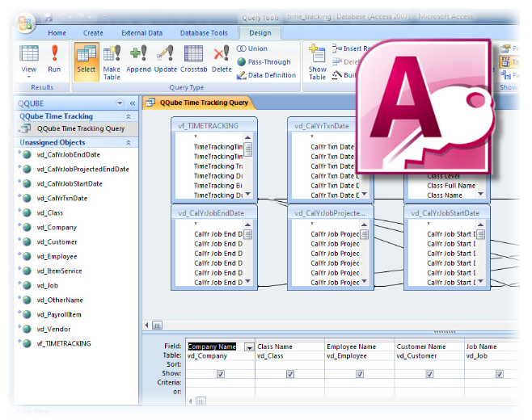Select vd_Class in navigation pane
Viewport: 532px width, 420px height.
tap(50, 213)
